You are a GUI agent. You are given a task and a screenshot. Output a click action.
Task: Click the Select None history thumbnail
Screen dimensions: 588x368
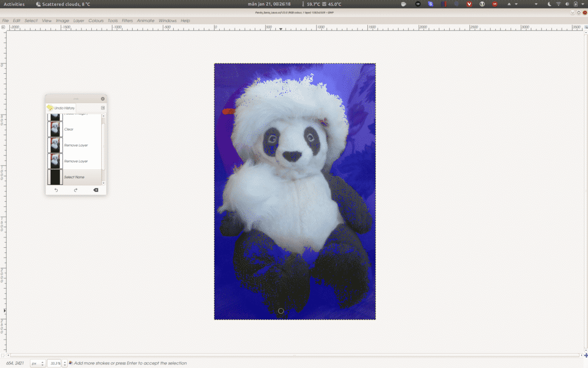pyautogui.click(x=55, y=177)
